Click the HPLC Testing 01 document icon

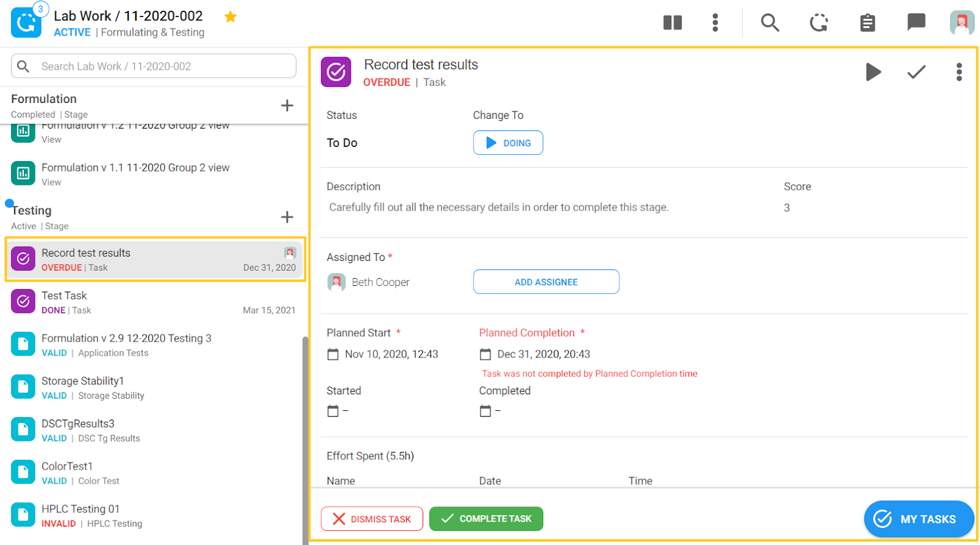click(23, 514)
